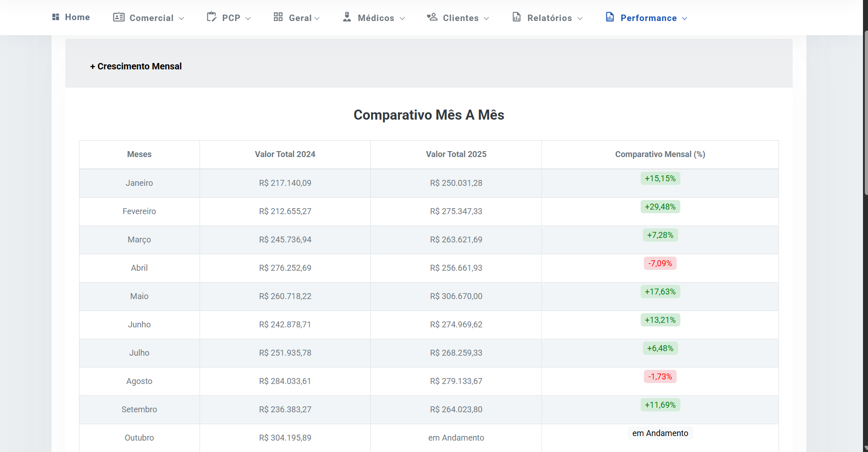Click the +29,48% badge for Fevereiro
The height and width of the screenshot is (452, 868).
[x=660, y=207]
